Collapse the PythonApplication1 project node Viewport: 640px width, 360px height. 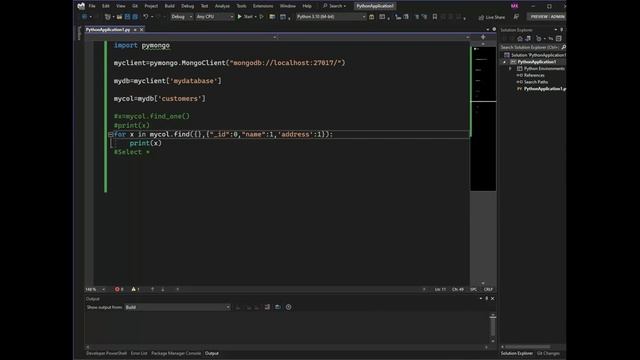[x=504, y=62]
